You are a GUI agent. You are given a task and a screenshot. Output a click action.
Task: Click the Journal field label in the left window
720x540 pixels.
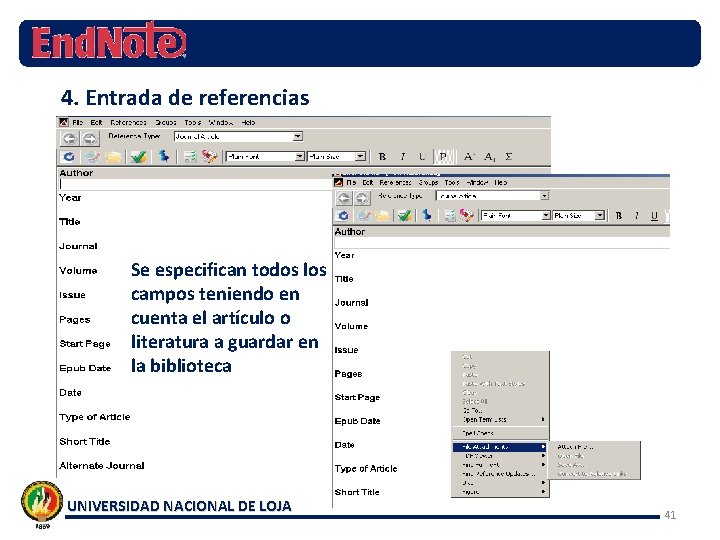coord(78,246)
